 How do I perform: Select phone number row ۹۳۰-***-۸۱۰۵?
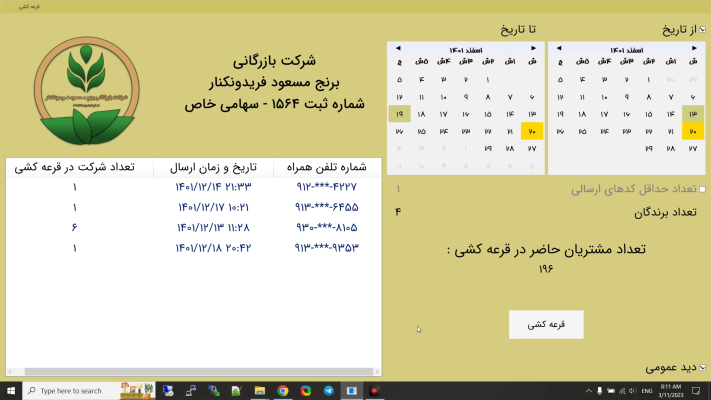326,227
